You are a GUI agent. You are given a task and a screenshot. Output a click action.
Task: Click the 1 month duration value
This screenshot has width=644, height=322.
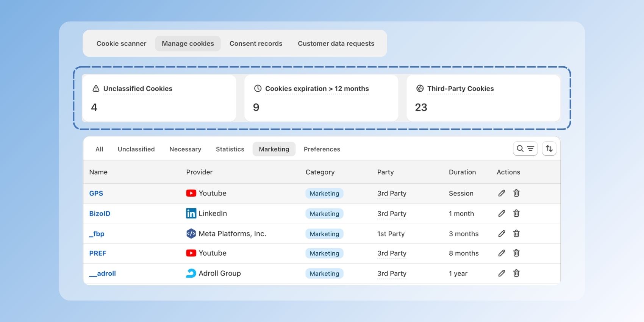click(461, 214)
